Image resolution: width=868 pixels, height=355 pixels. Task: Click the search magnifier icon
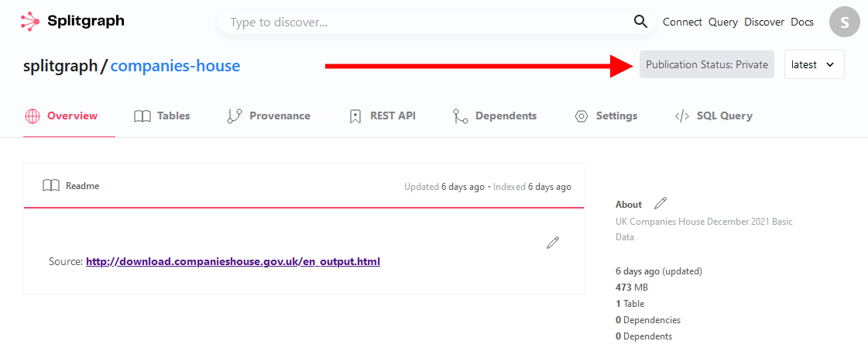640,22
